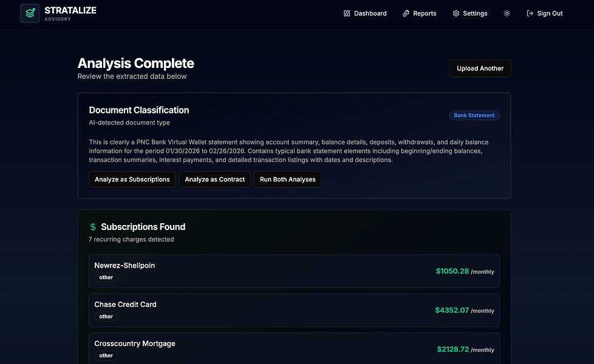Image resolution: width=594 pixels, height=364 pixels.
Task: Click the Sign Out arrow icon
Action: (530, 13)
